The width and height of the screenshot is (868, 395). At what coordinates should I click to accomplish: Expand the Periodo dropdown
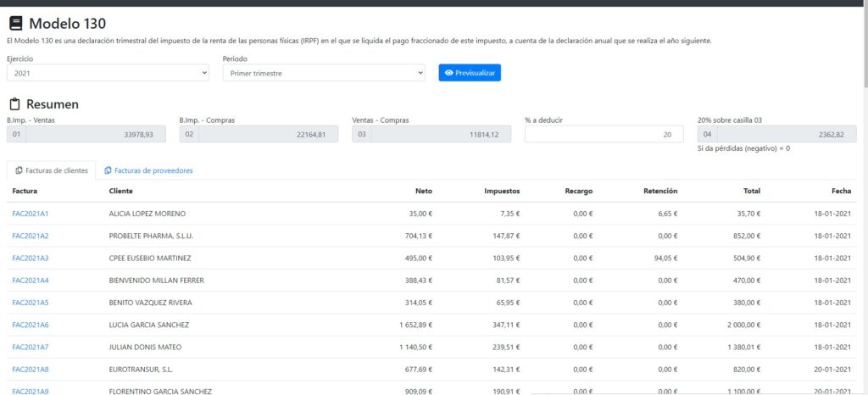tap(323, 74)
